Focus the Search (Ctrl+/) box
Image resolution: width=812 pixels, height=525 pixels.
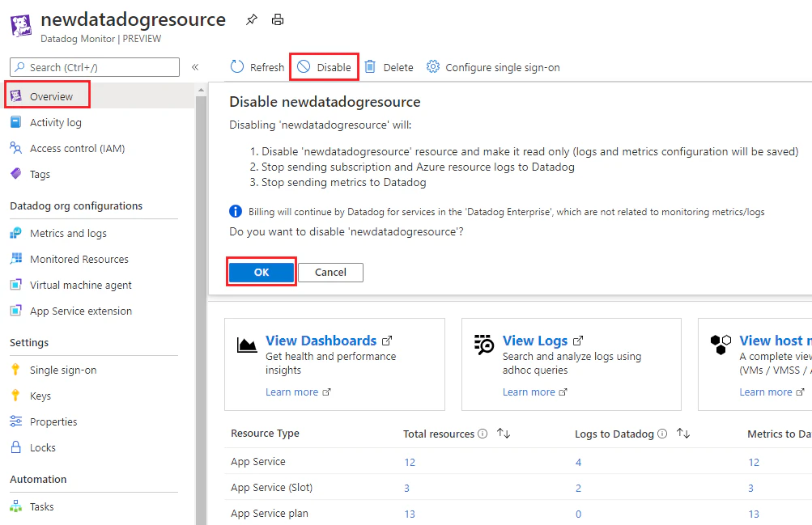(95, 67)
